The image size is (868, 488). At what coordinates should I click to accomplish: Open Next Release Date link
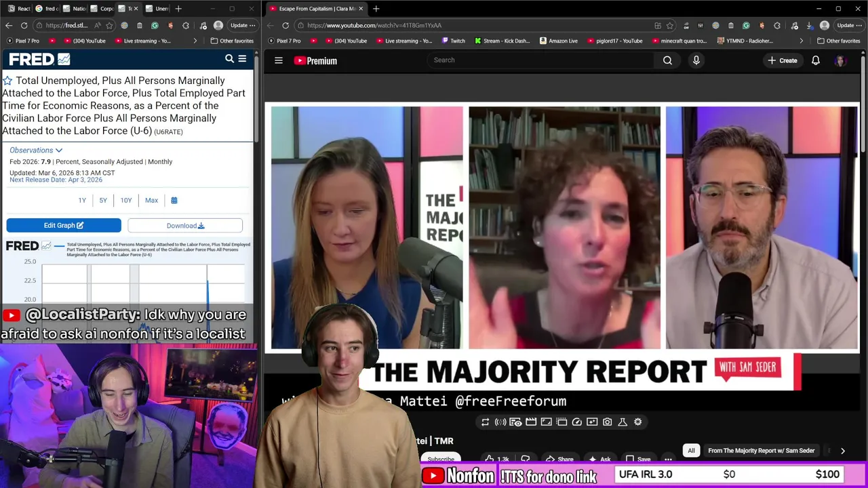click(x=56, y=180)
